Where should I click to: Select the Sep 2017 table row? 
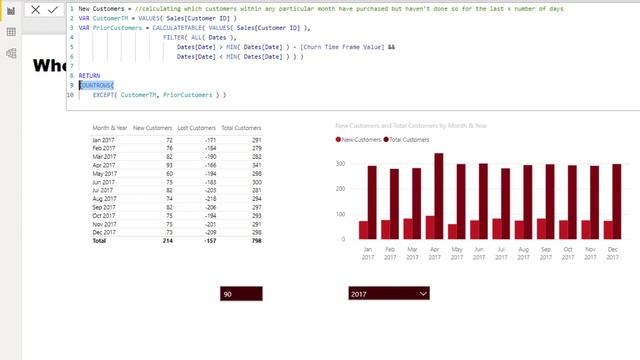coord(177,207)
